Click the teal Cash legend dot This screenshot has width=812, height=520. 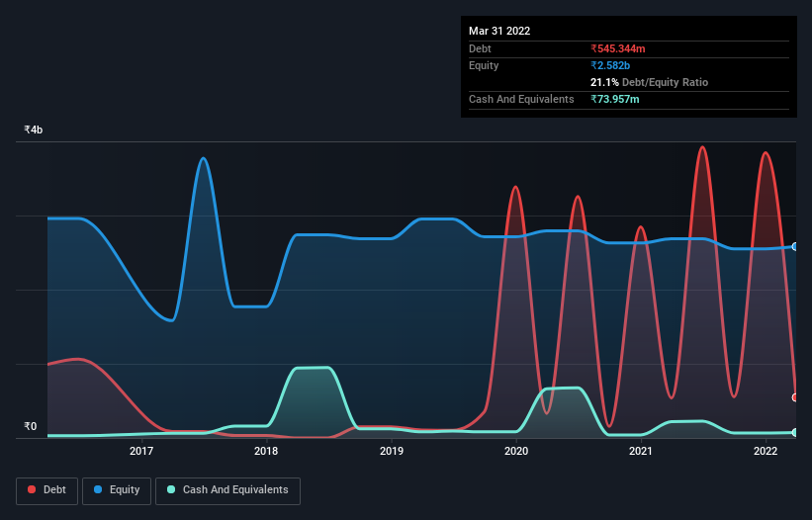click(x=171, y=489)
